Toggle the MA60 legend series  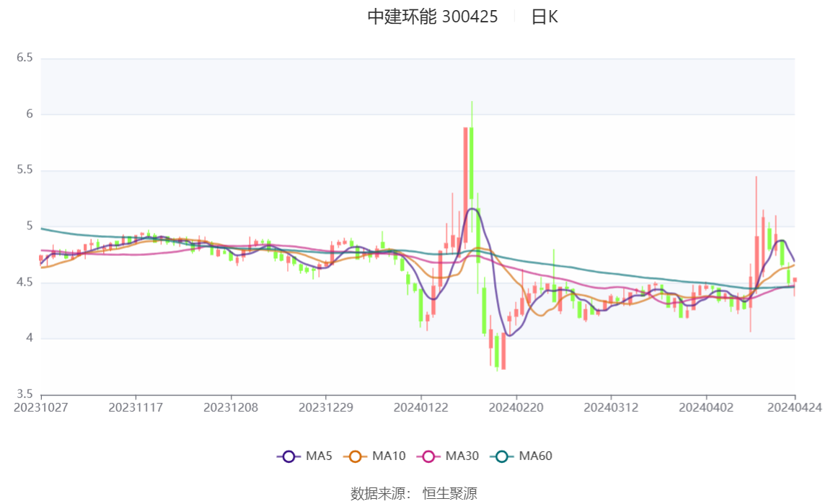tap(521, 456)
